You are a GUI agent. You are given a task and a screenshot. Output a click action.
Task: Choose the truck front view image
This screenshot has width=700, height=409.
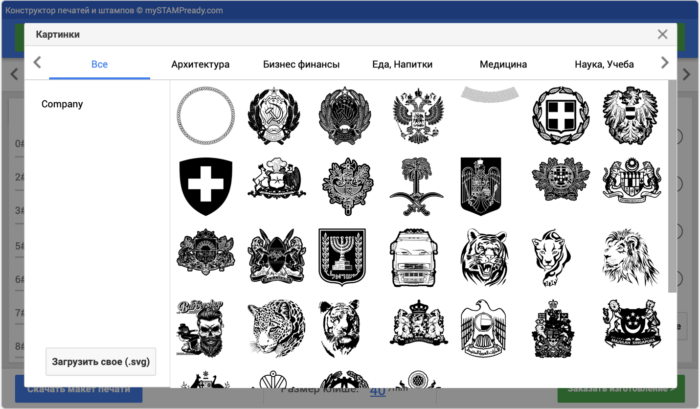coord(413,257)
